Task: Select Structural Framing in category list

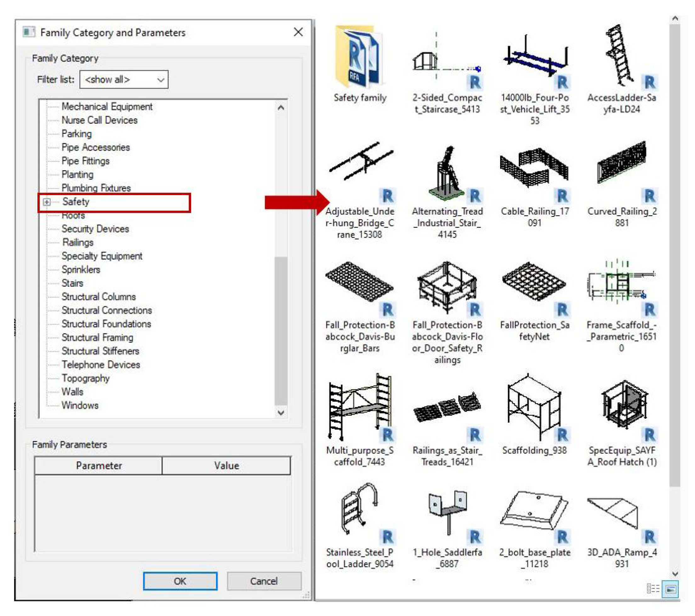Action: (97, 337)
